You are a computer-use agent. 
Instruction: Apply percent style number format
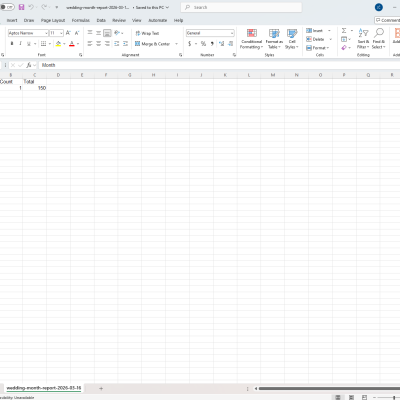click(203, 44)
